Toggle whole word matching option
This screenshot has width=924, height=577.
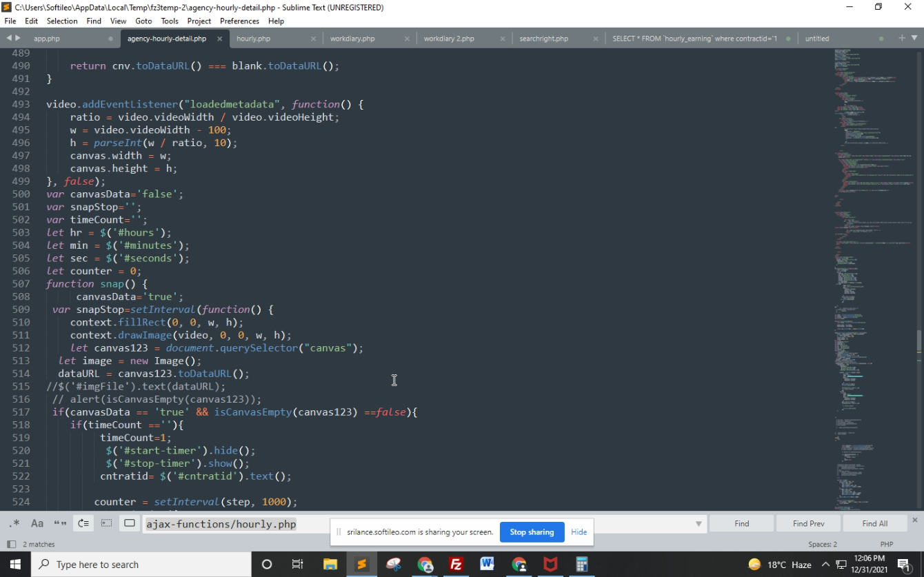pyautogui.click(x=60, y=523)
